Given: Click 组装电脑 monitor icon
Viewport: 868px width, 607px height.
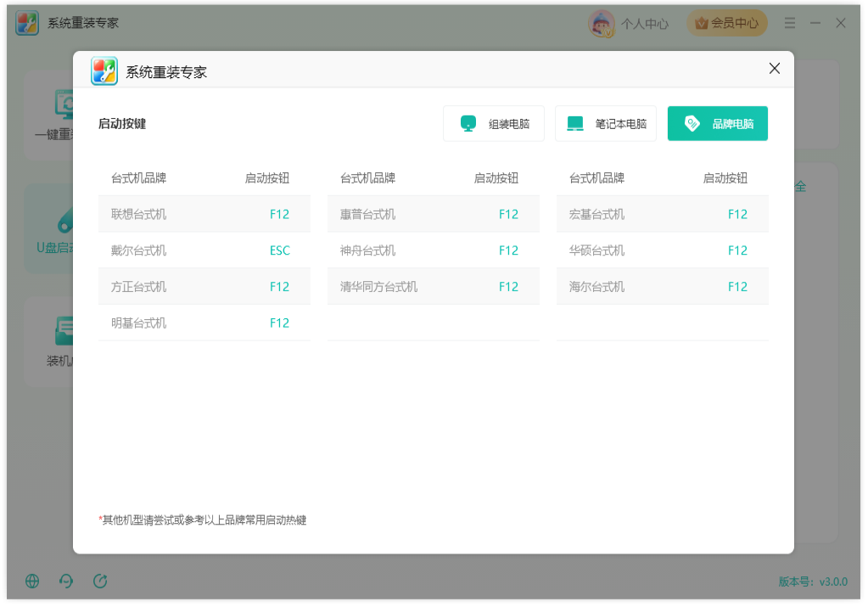Looking at the screenshot, I should [x=468, y=123].
